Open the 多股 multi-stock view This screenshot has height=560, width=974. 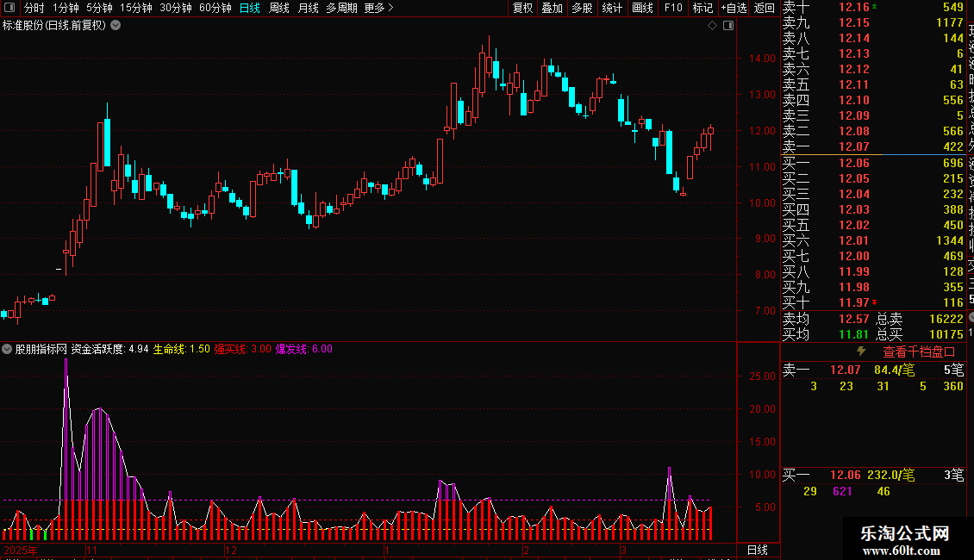[582, 8]
